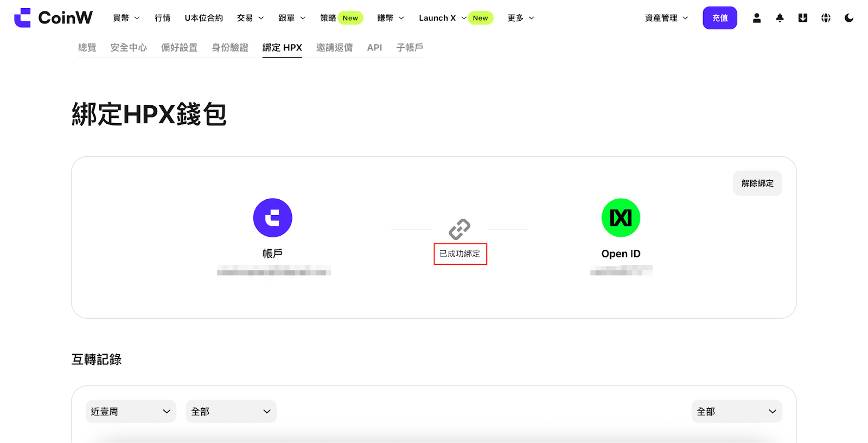
Task: Expand the 跟單 menu
Action: [x=292, y=18]
